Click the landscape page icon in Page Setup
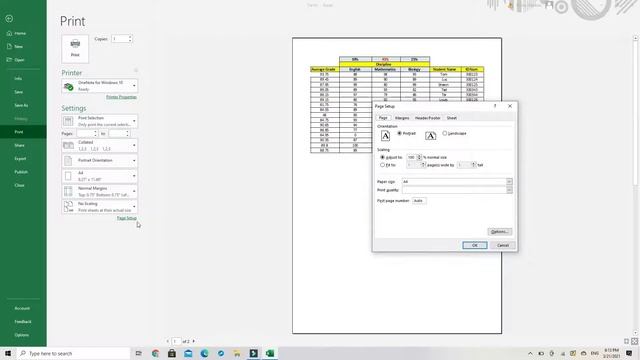 click(430, 136)
